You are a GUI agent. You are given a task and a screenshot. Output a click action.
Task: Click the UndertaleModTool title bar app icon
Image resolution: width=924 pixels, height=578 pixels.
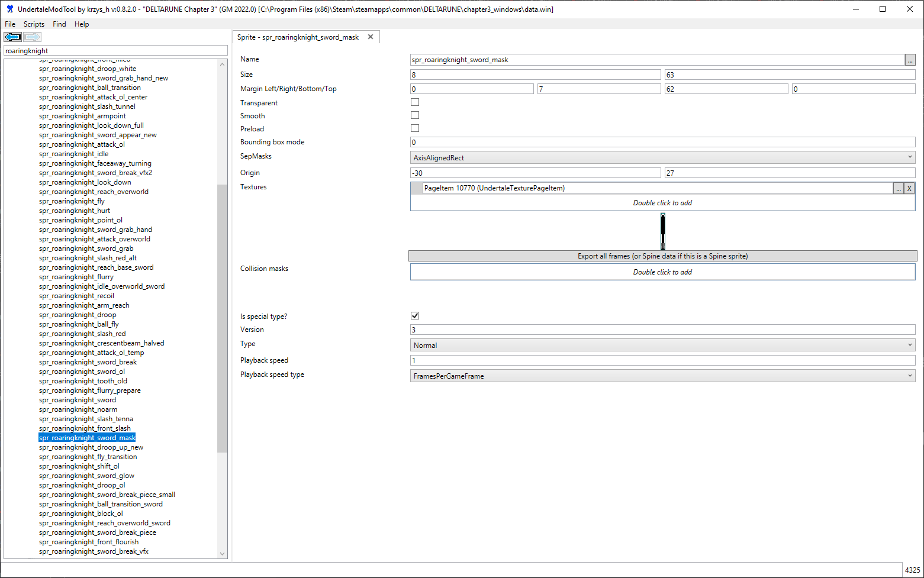point(9,9)
